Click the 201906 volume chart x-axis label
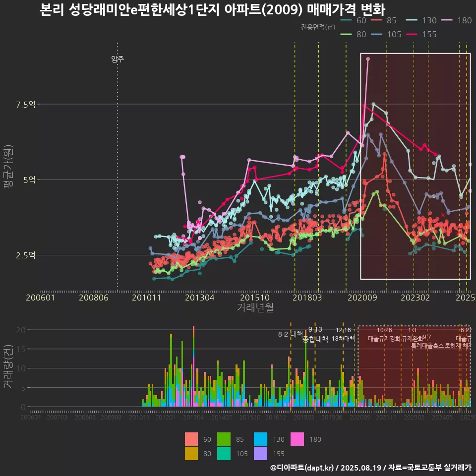Viewport: 476px width, 476px height. tap(332, 417)
